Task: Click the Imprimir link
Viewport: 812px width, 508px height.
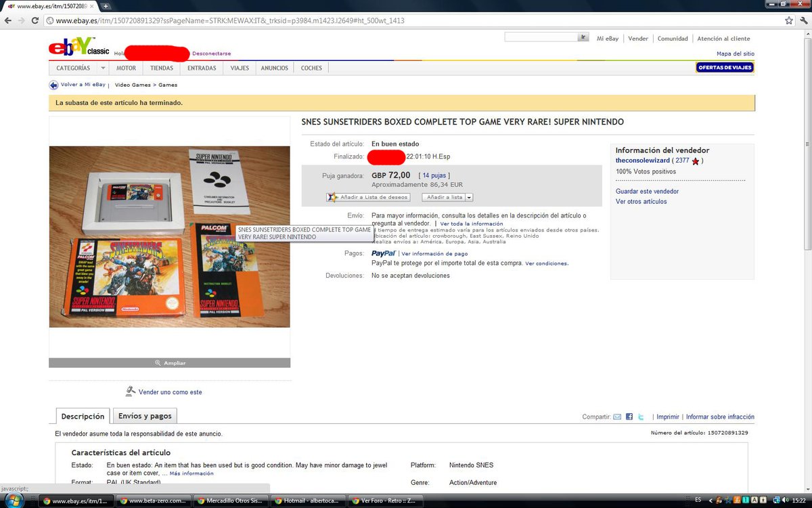Action: tap(668, 417)
